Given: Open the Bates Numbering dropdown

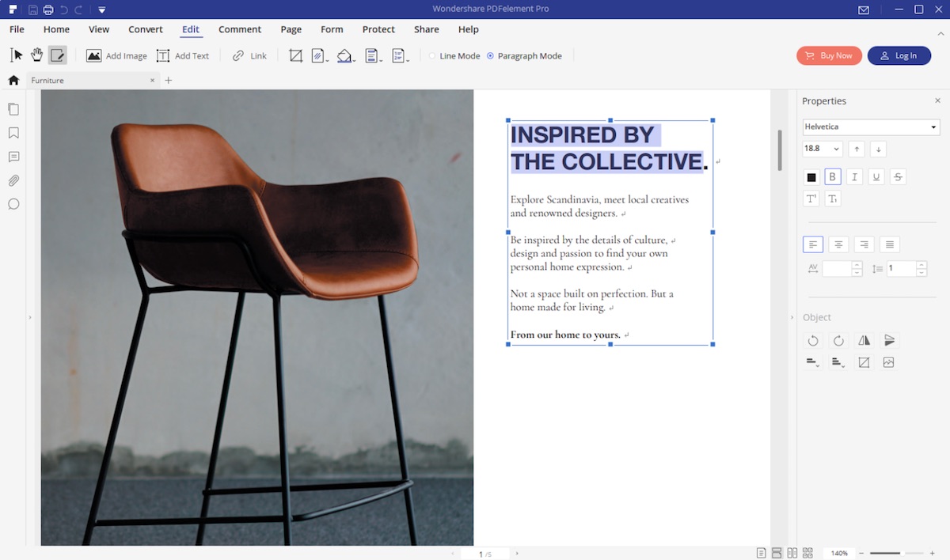Looking at the screenshot, I should [x=400, y=55].
